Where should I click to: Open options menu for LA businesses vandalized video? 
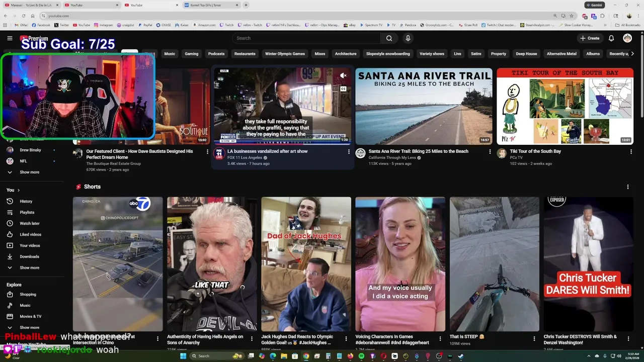click(x=349, y=151)
